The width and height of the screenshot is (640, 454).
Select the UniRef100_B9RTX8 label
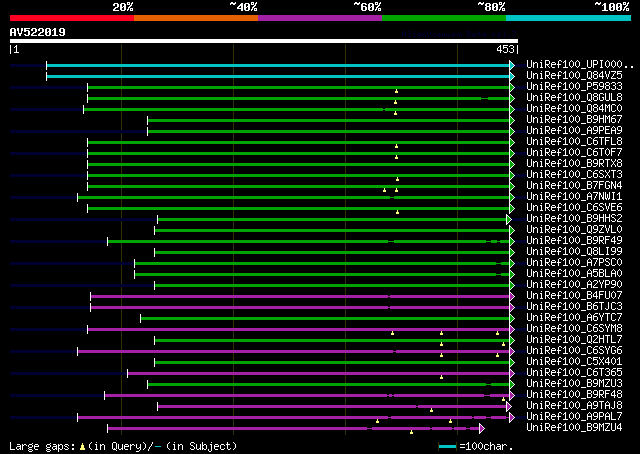tap(574, 164)
